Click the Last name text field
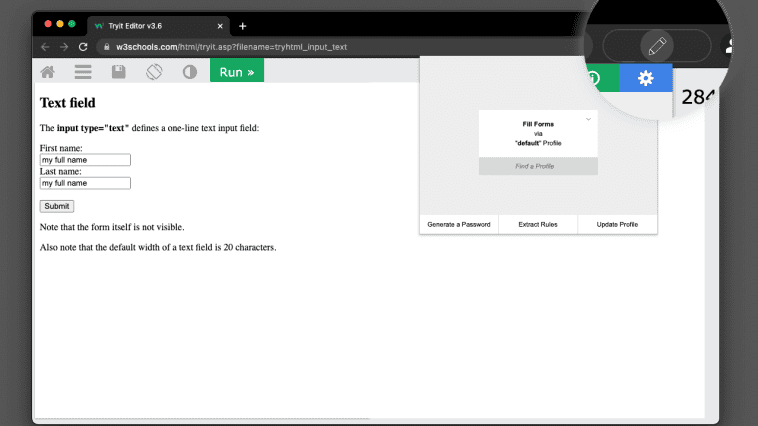This screenshot has height=426, width=758. [x=85, y=183]
